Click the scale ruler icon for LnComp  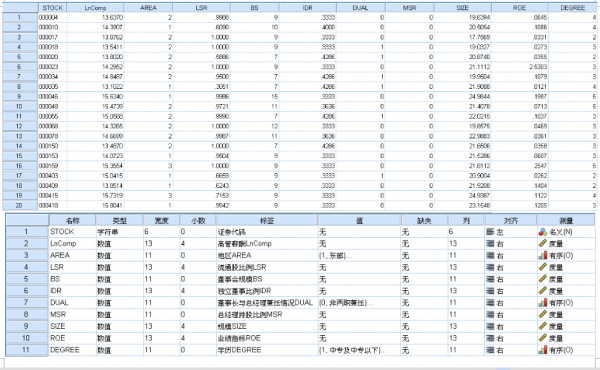pyautogui.click(x=543, y=243)
